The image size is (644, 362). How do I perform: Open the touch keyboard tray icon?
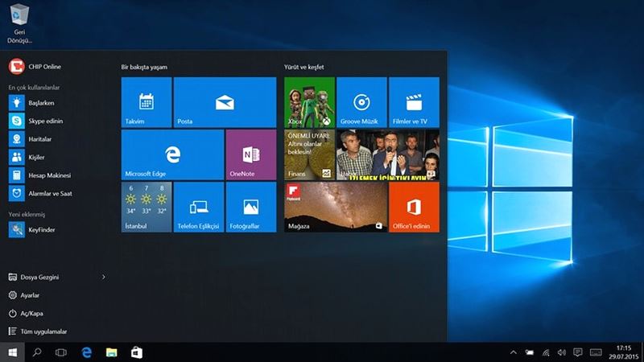click(596, 352)
